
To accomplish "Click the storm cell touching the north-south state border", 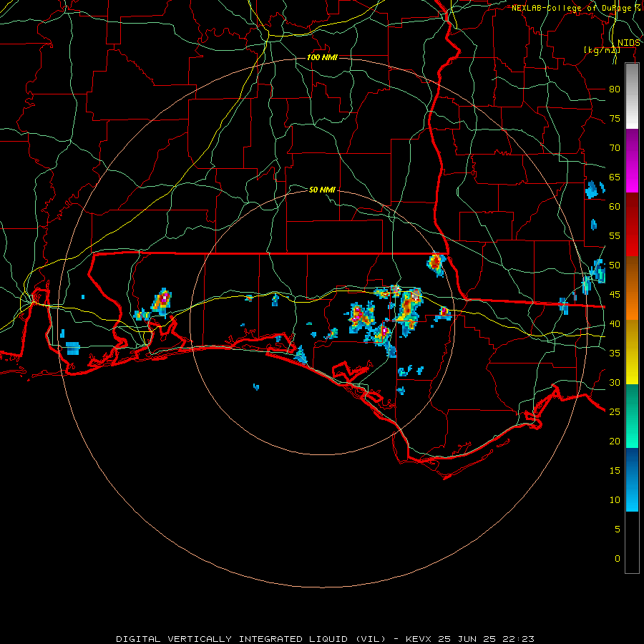I will tap(436, 263).
